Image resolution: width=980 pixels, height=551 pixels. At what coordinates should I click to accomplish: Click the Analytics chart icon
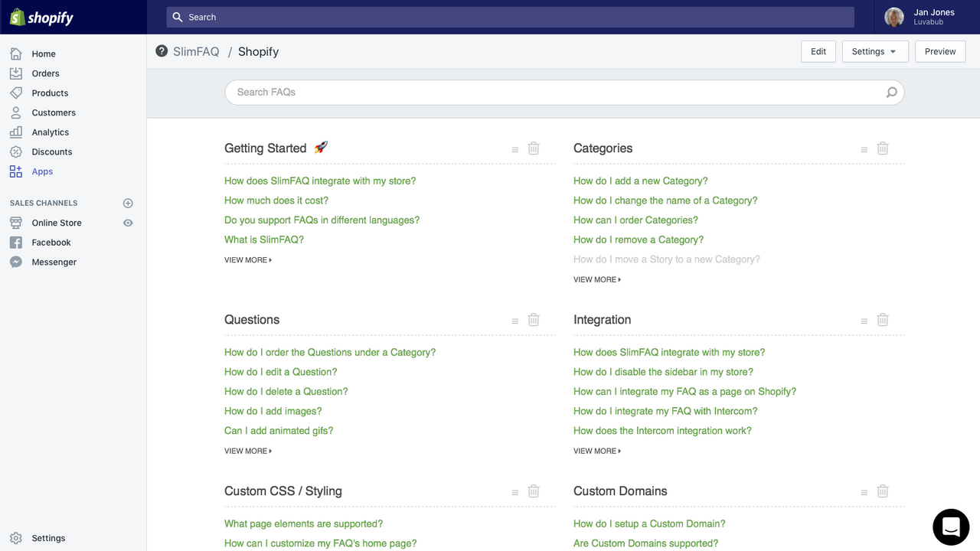(x=16, y=132)
